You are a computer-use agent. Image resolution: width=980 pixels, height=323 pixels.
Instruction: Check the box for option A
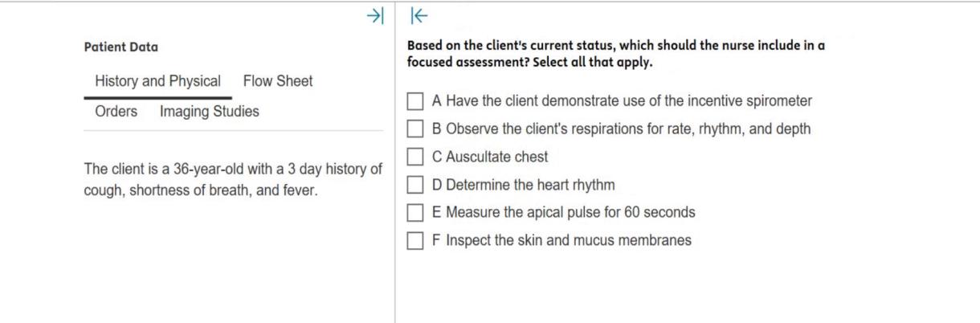coord(415,102)
